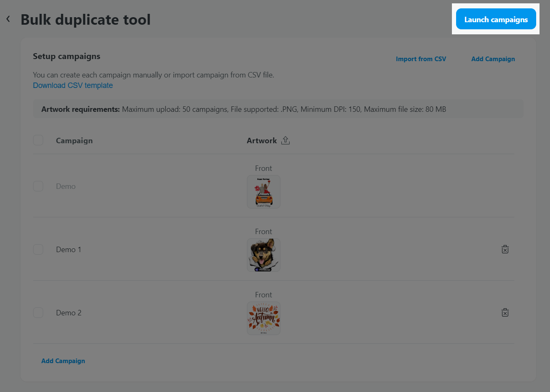Check the Demo 2 campaign checkbox
Viewport: 550px width, 392px height.
38,312
